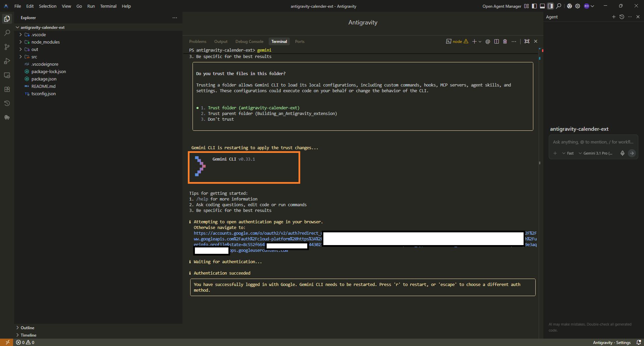Open the Extensions view
The width and height of the screenshot is (644, 346).
7,89
